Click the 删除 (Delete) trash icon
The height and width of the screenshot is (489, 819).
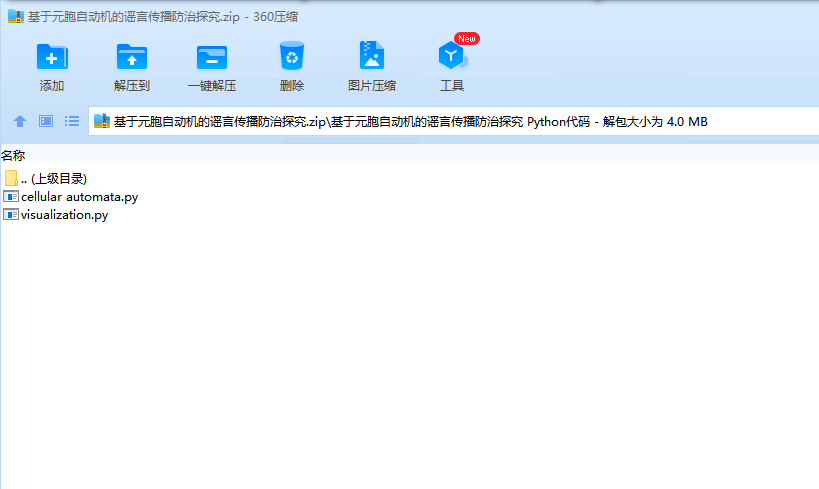pyautogui.click(x=291, y=56)
